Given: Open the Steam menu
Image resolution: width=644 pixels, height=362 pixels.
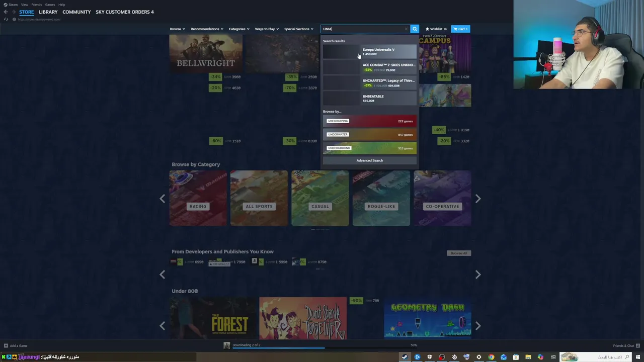Looking at the screenshot, I should [11, 5].
